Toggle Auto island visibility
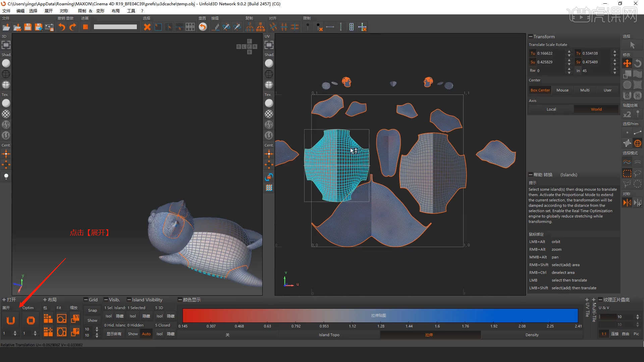This screenshot has height=362, width=644. [146, 334]
